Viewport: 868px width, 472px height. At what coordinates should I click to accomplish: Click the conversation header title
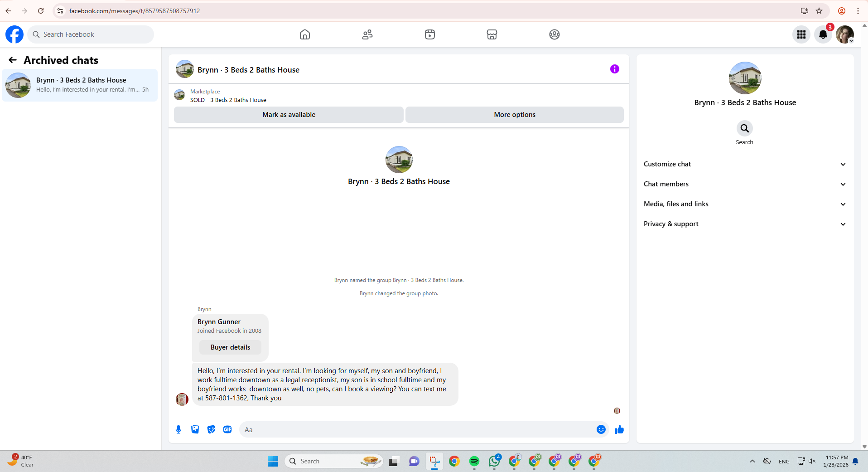[x=248, y=70]
